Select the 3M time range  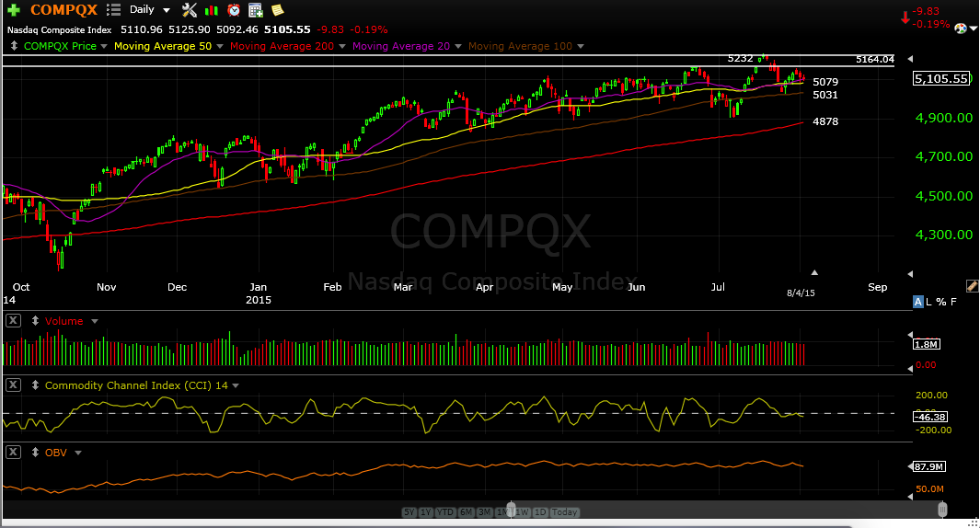(484, 511)
